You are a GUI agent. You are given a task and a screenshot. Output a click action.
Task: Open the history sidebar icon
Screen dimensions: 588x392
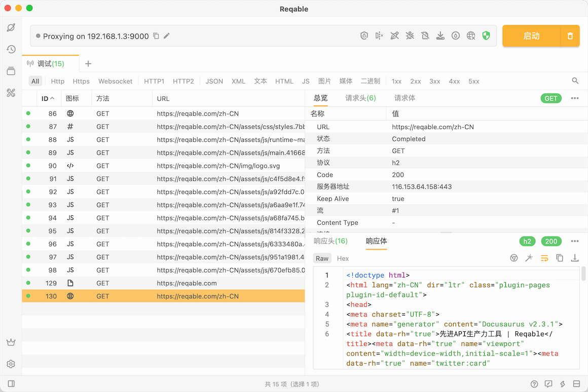[x=11, y=49]
